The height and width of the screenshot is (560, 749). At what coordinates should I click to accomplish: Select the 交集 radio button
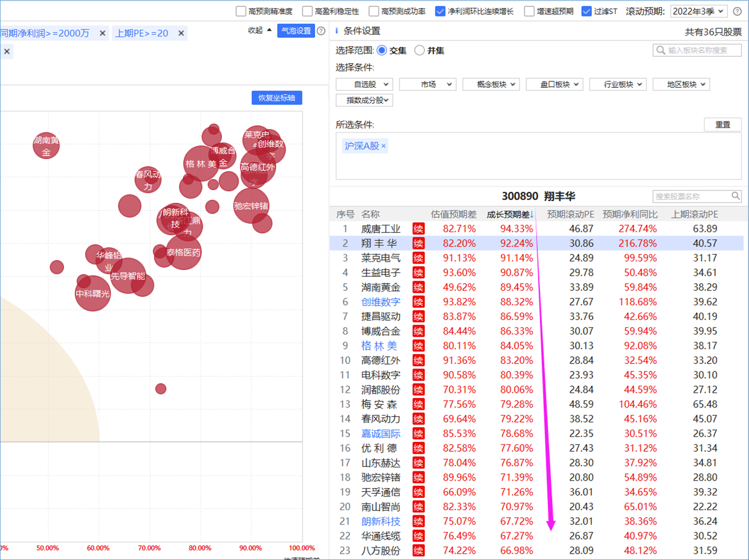click(382, 50)
